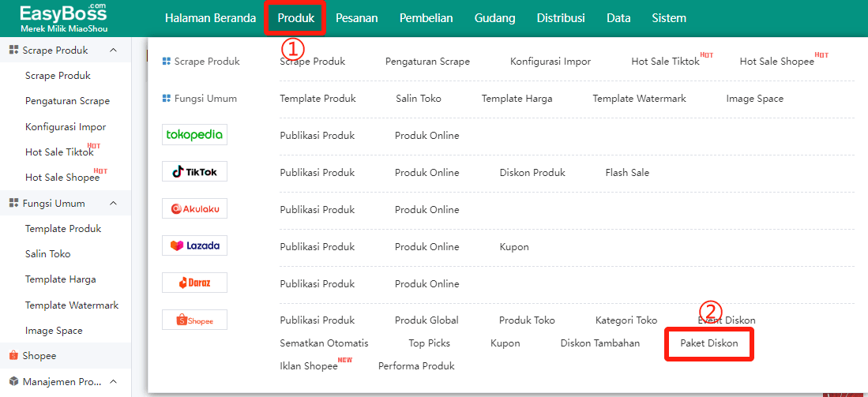This screenshot has height=397, width=868.
Task: Open Pengaturan Scrape in the dropdown menu
Action: click(427, 62)
